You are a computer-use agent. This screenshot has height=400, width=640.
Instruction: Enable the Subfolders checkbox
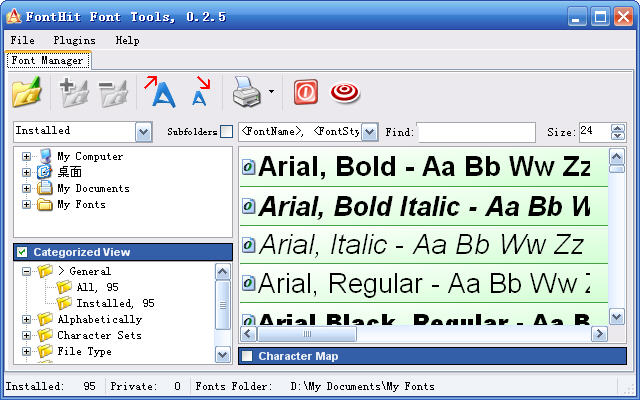[226, 132]
